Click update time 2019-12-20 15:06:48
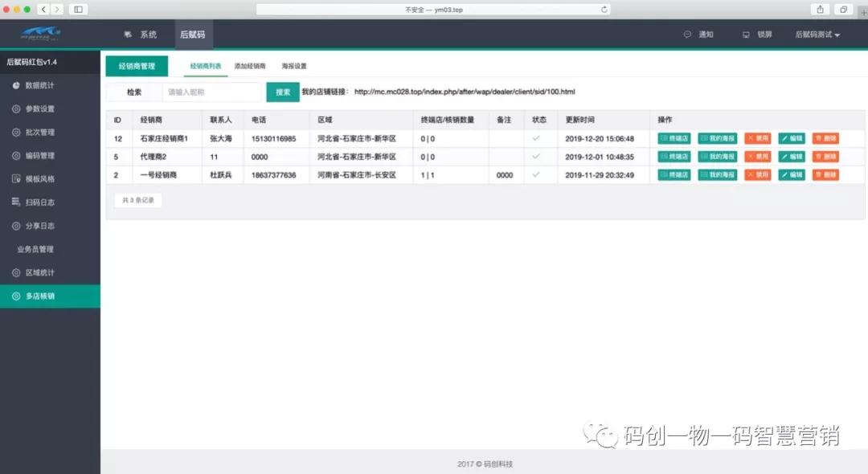The width and height of the screenshot is (868, 474). 600,139
